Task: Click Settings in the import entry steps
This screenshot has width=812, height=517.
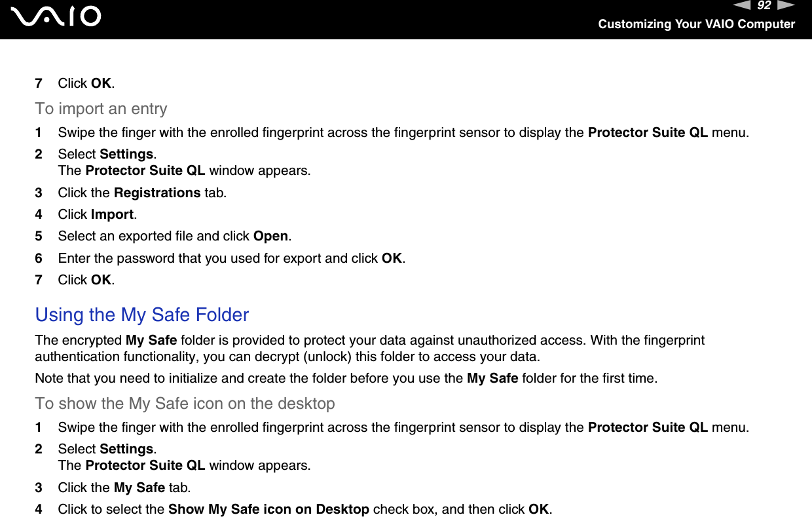Action: tap(126, 154)
